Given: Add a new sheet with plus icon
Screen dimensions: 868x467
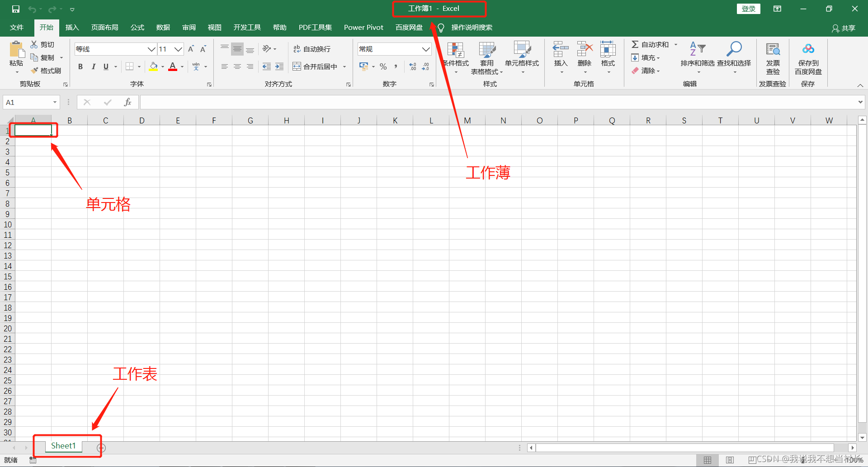Looking at the screenshot, I should [x=101, y=448].
